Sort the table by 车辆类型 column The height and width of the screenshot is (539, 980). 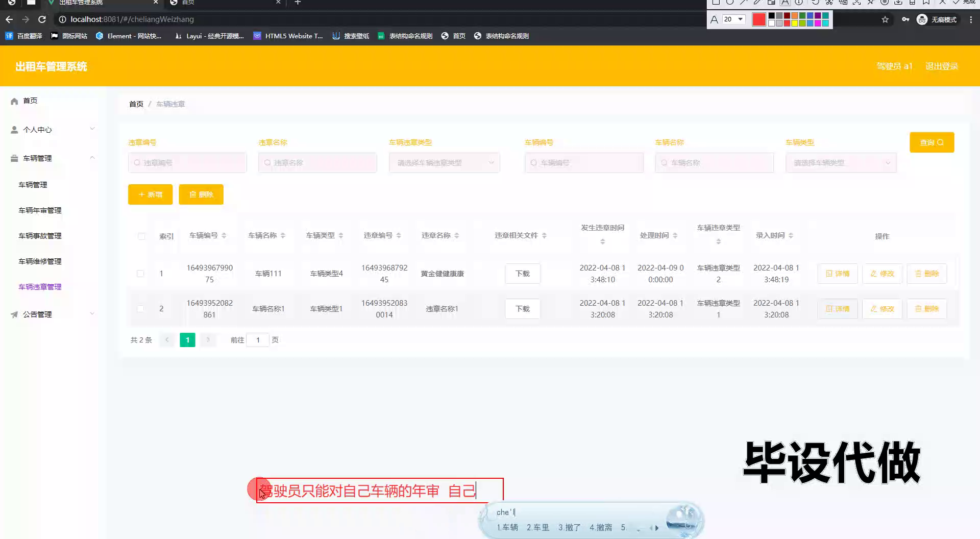340,235
